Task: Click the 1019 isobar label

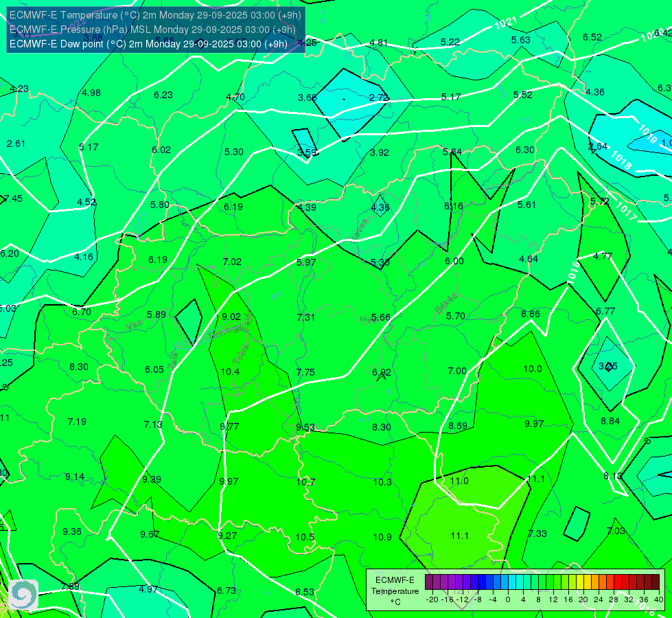Action: pyautogui.click(x=647, y=134)
